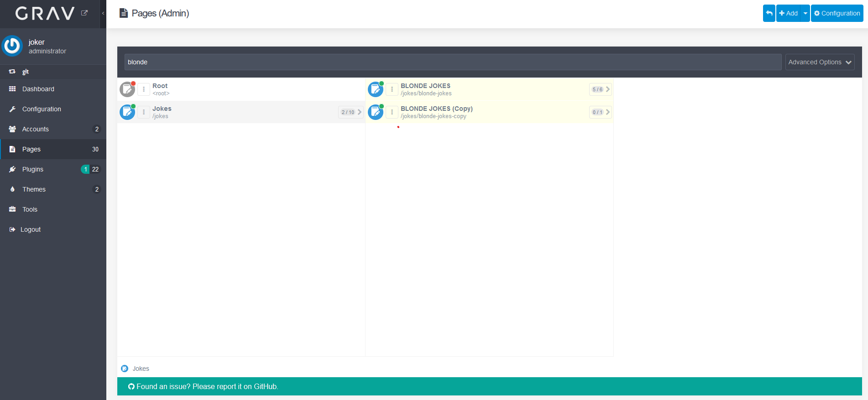The width and height of the screenshot is (868, 400).
Task: Click the BLONDE JOKES page edit icon
Action: [x=376, y=89]
